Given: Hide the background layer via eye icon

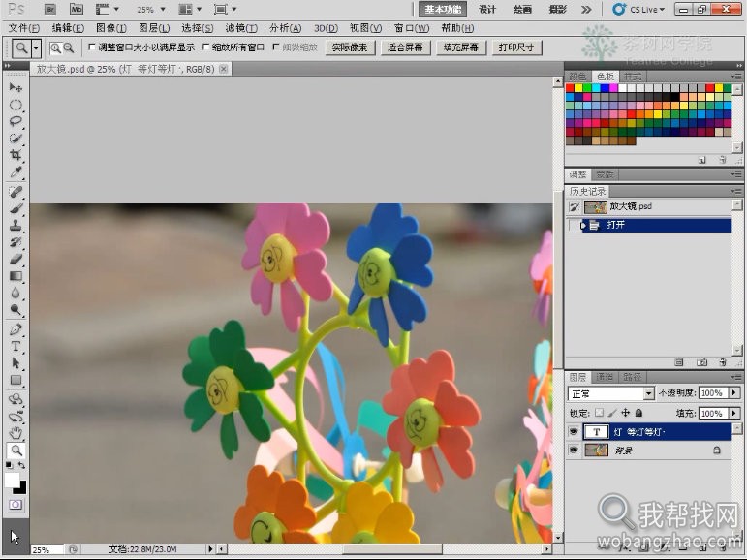Looking at the screenshot, I should pos(574,450).
